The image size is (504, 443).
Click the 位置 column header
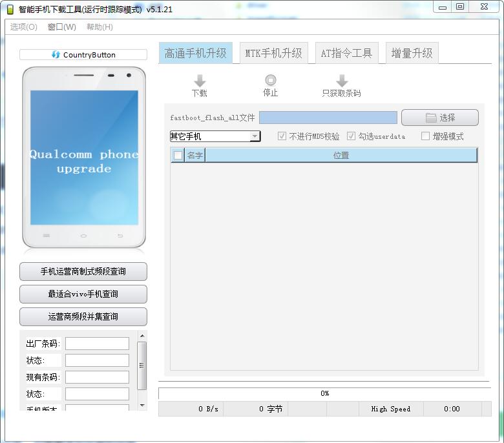point(341,156)
